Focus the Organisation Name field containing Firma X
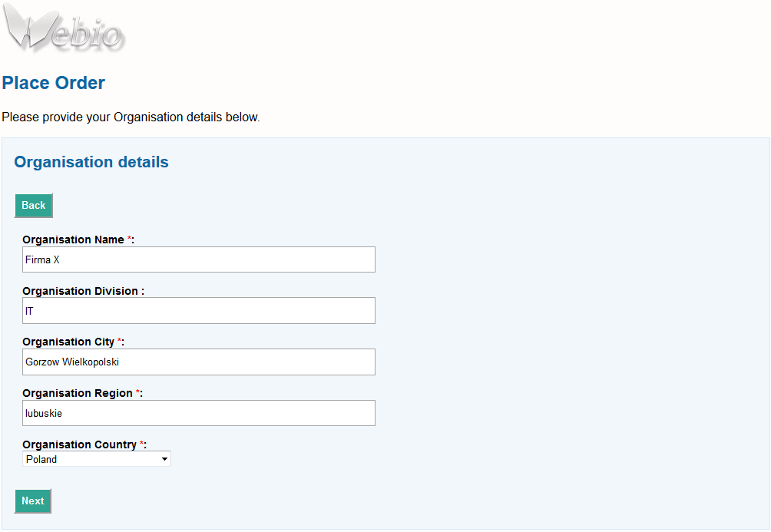The width and height of the screenshot is (771, 532). (199, 259)
